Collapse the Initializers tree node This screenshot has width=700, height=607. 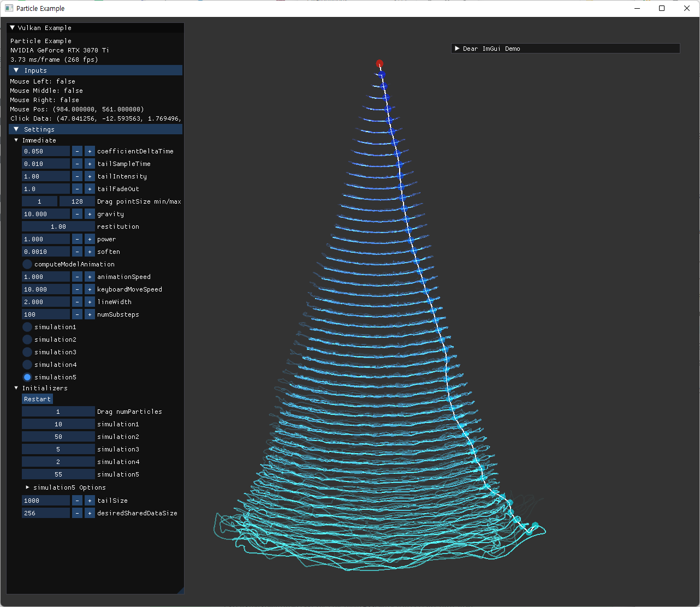(16, 388)
